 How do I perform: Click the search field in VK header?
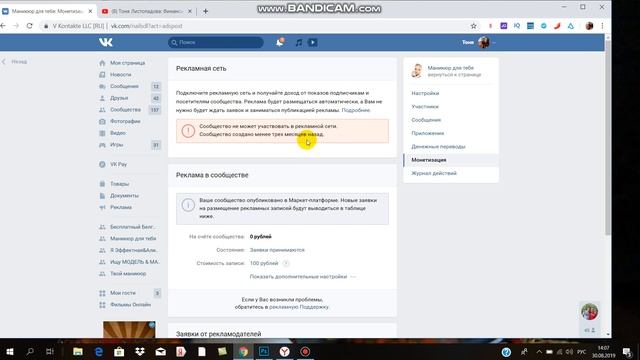pos(216,42)
